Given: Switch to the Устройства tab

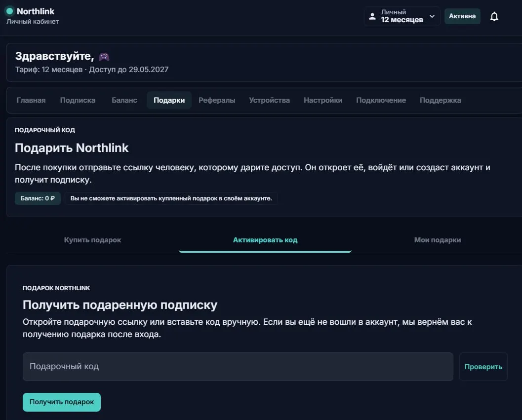Looking at the screenshot, I should pyautogui.click(x=269, y=100).
